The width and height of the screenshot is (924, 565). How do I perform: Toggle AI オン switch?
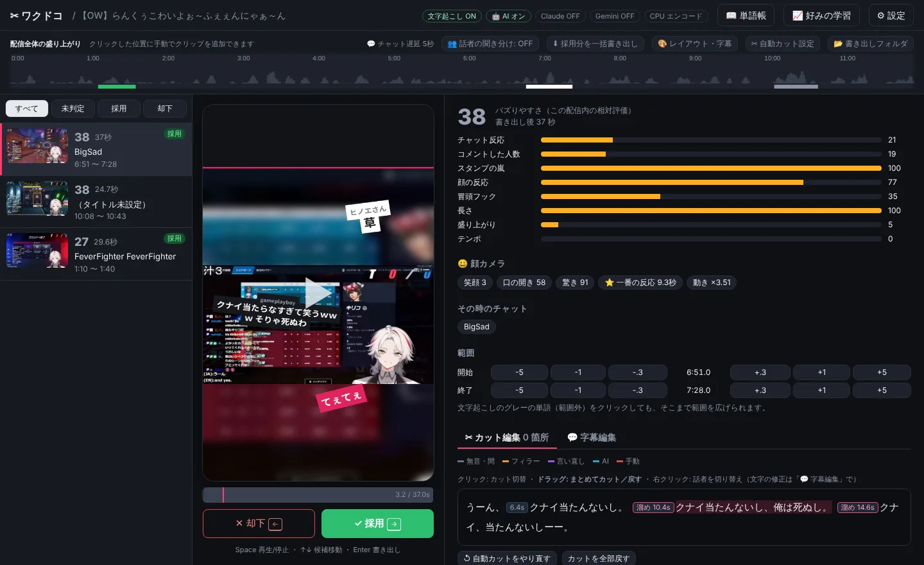coord(508,16)
